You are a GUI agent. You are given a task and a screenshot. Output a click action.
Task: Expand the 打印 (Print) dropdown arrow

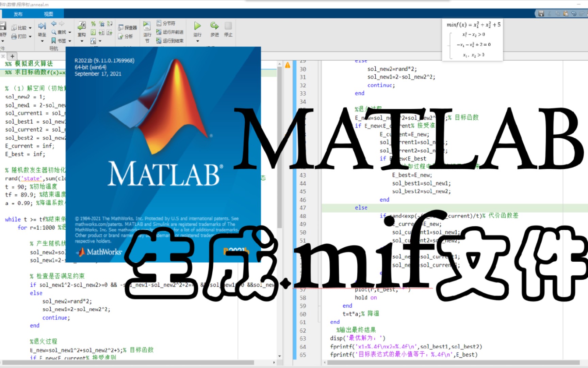30,36
